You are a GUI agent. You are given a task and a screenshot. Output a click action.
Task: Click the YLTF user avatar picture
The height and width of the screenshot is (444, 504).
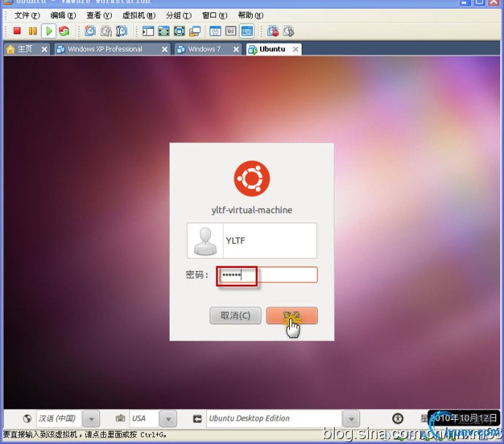(x=205, y=241)
